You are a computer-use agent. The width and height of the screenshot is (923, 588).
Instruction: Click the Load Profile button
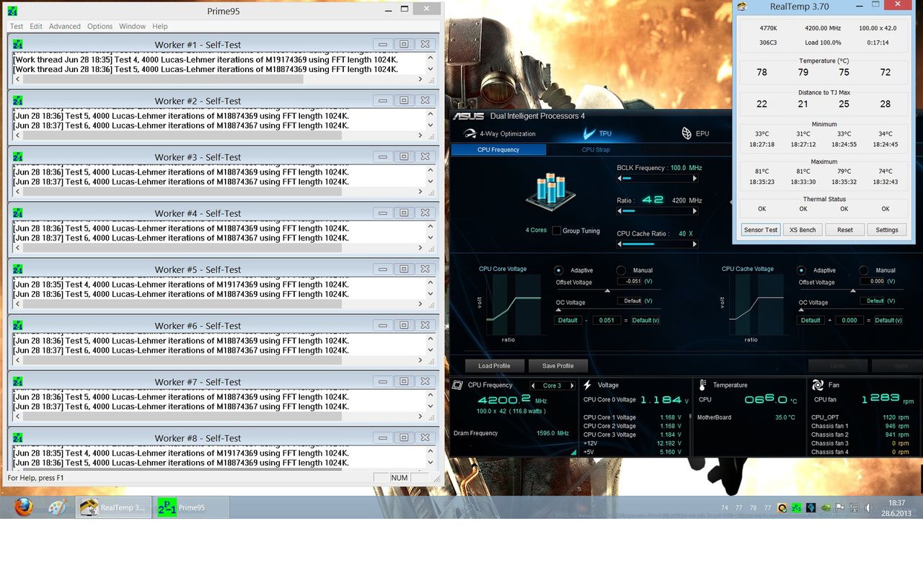[494, 365]
